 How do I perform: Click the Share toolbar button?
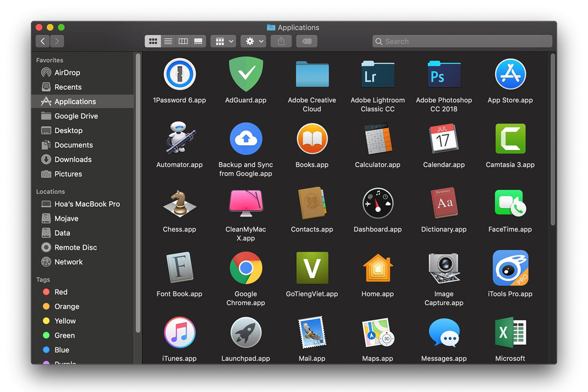tap(281, 41)
